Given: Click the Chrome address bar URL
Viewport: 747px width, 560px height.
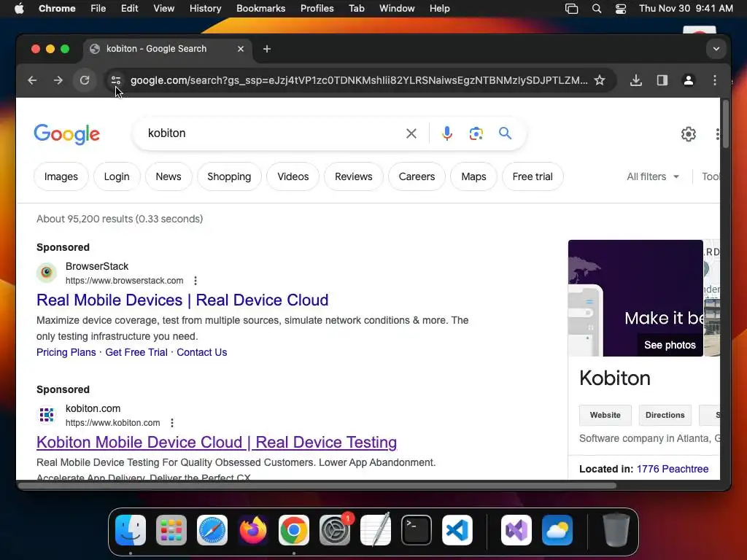Looking at the screenshot, I should (359, 80).
